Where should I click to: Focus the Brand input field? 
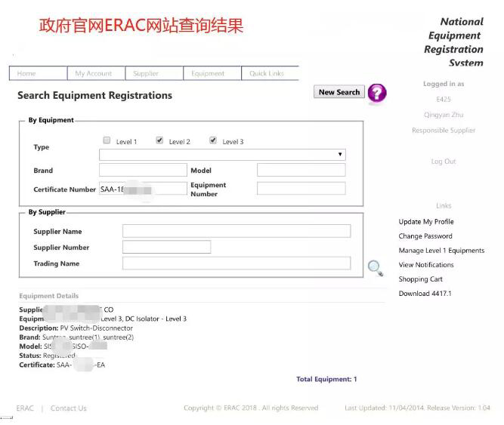click(x=143, y=170)
